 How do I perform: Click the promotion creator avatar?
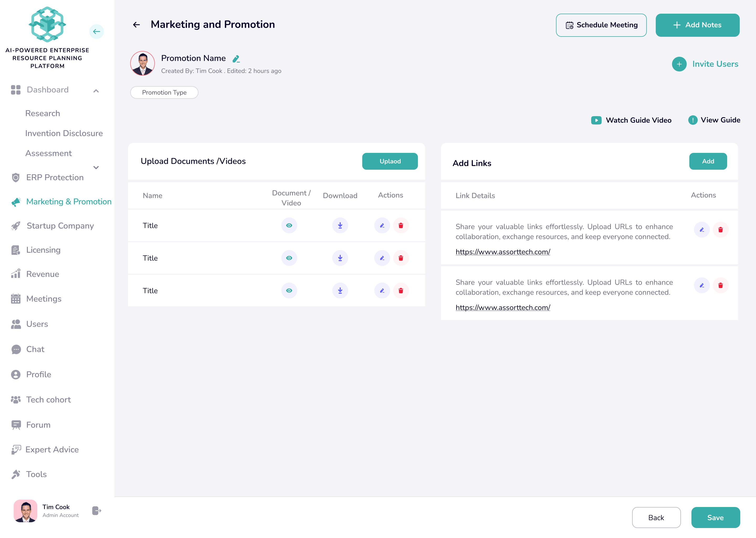pyautogui.click(x=143, y=63)
